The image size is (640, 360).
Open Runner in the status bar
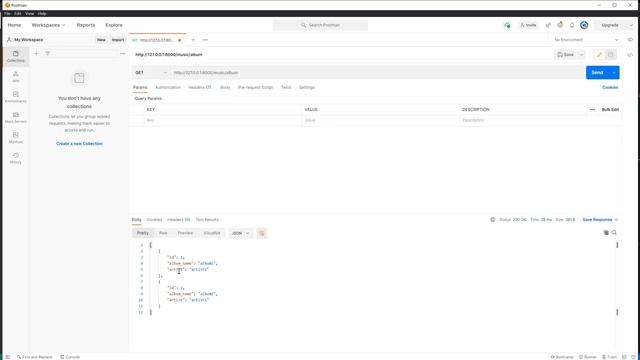point(587,357)
